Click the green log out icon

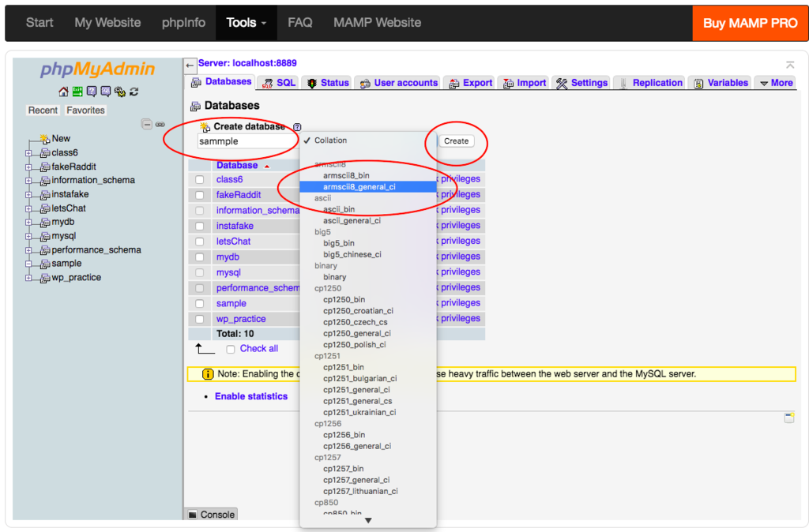pos(77,92)
